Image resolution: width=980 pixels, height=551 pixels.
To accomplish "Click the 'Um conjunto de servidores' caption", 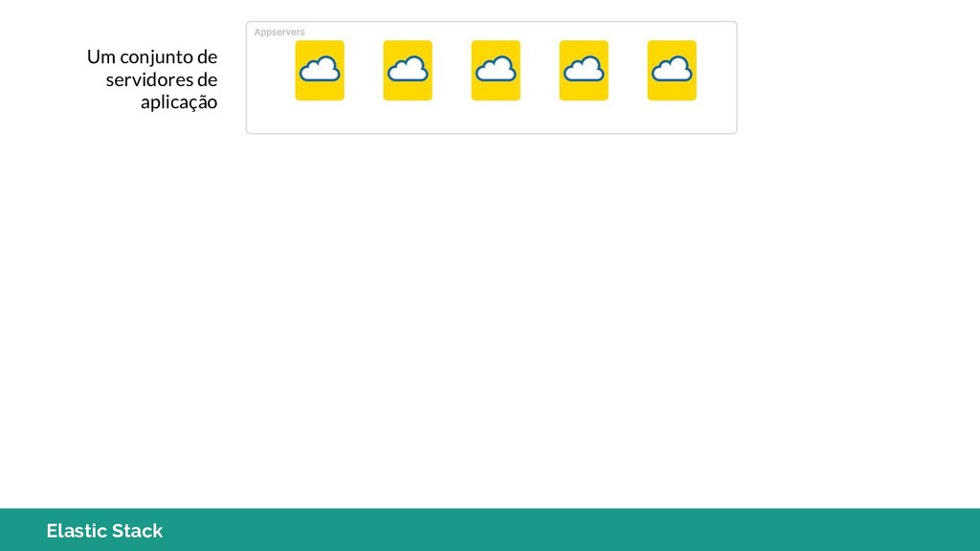I will tap(152, 79).
